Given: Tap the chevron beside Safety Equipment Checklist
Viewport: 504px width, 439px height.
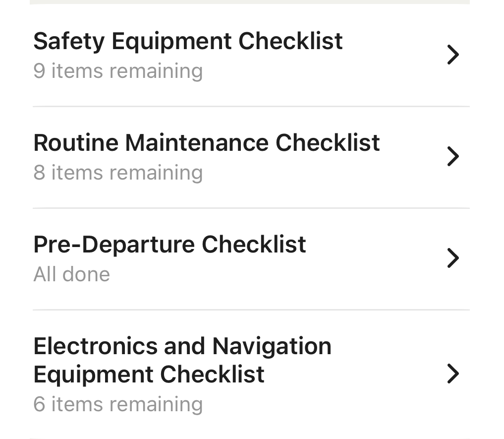Looking at the screenshot, I should (453, 55).
